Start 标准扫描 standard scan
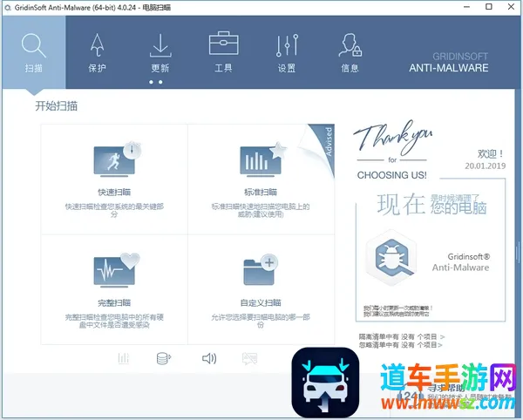This screenshot has height=420, width=523. coord(261,177)
